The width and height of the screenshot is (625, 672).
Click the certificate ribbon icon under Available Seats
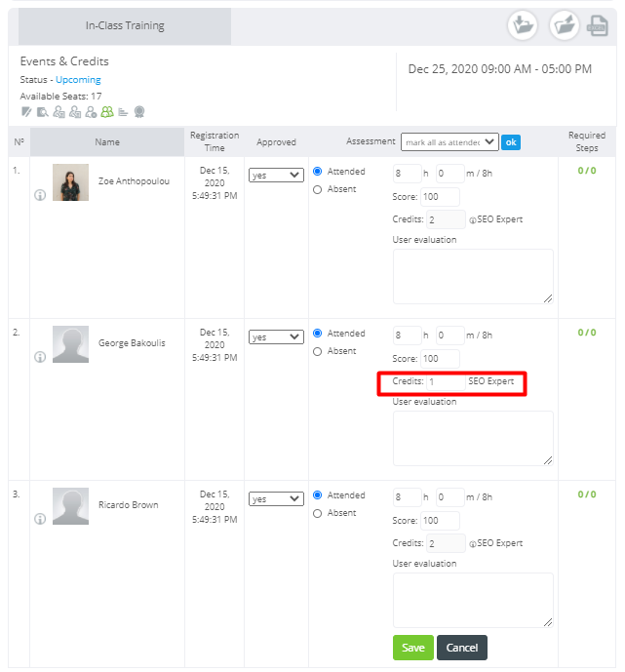coord(139,111)
